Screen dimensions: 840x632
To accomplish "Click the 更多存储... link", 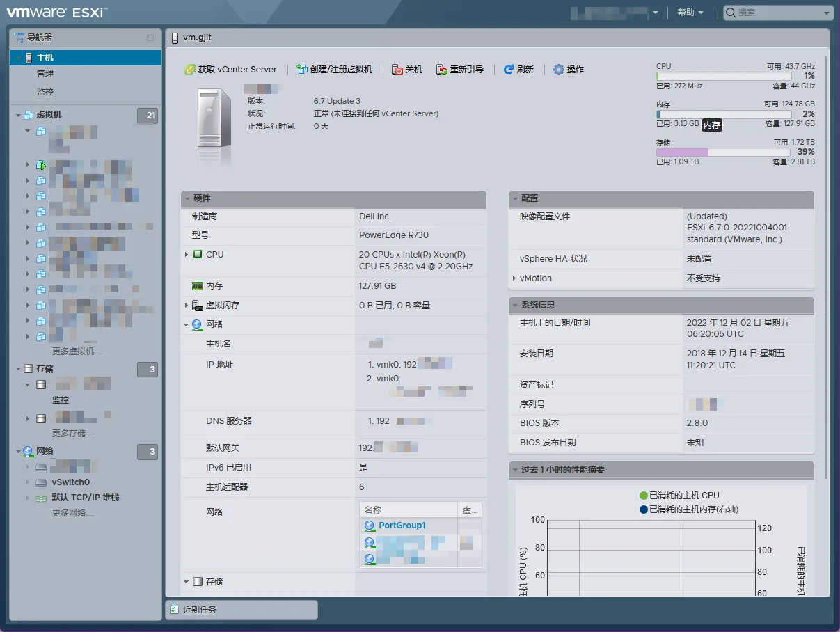I will coord(72,434).
